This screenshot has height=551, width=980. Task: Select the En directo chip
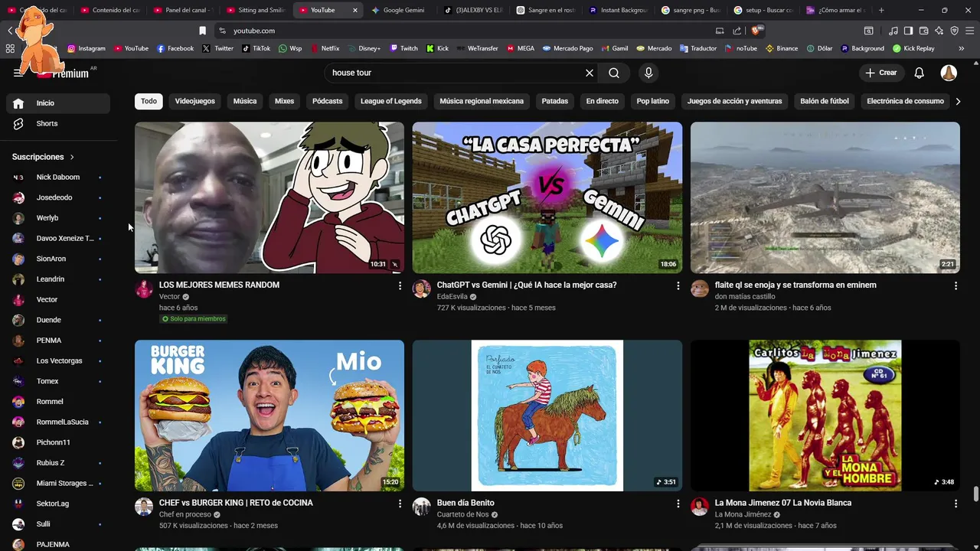tap(603, 101)
